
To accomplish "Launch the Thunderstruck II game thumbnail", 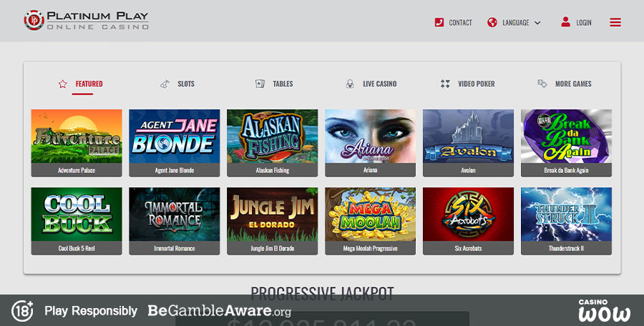I will coord(566,214).
